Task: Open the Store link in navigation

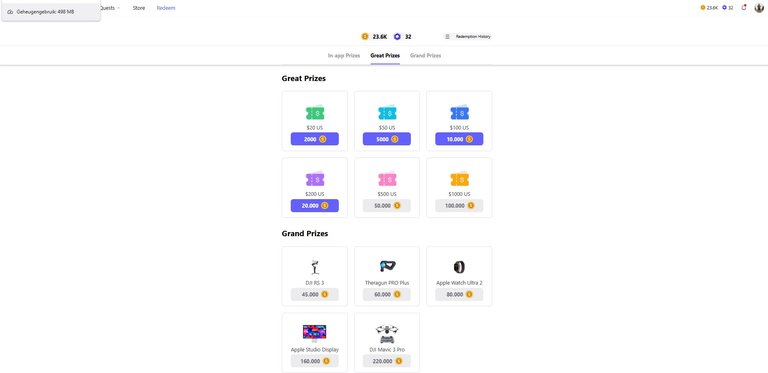Action: (139, 8)
